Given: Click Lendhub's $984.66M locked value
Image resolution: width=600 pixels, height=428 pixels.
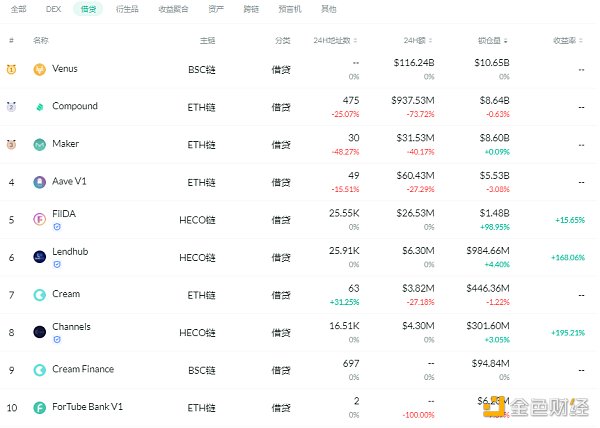Looking at the screenshot, I should [488, 251].
